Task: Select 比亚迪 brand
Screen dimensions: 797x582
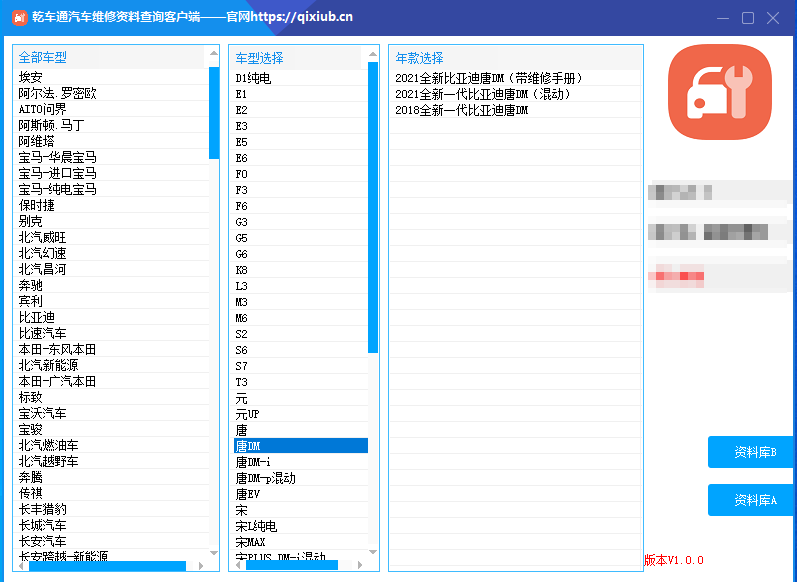Action: 111,317
